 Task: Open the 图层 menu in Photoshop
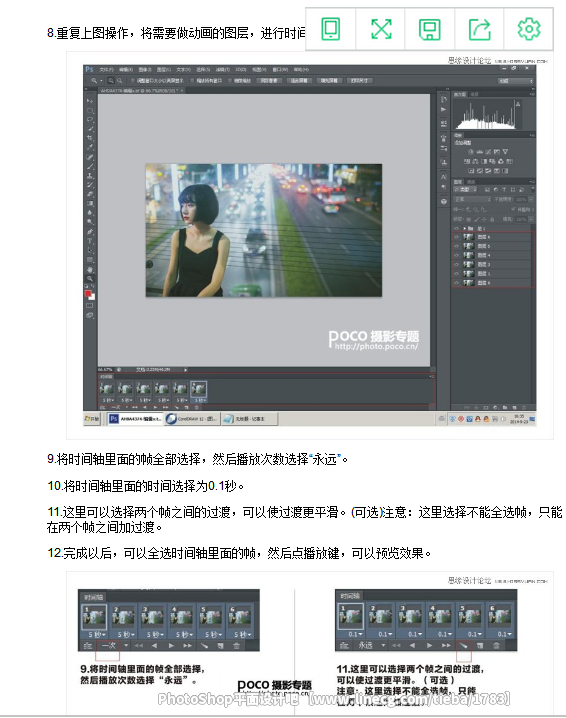164,70
